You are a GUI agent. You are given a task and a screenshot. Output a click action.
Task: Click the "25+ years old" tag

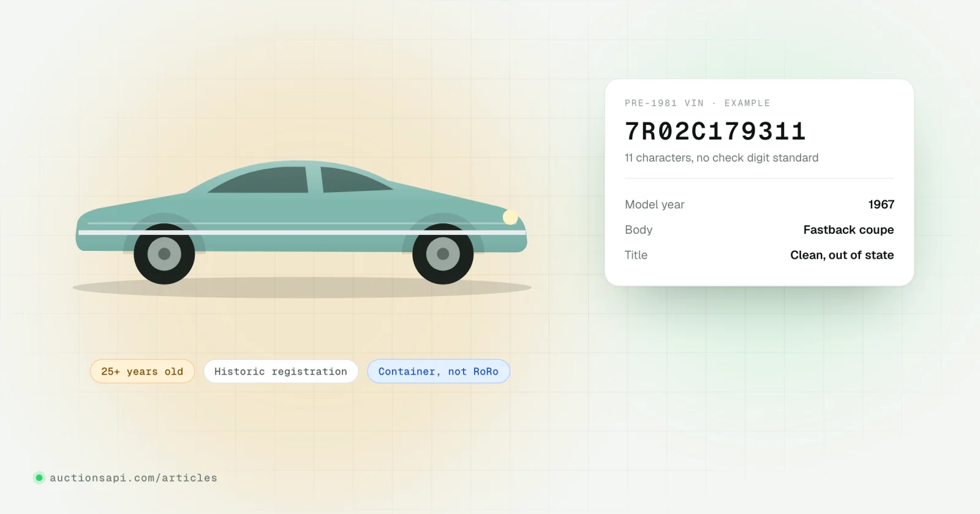click(x=142, y=371)
